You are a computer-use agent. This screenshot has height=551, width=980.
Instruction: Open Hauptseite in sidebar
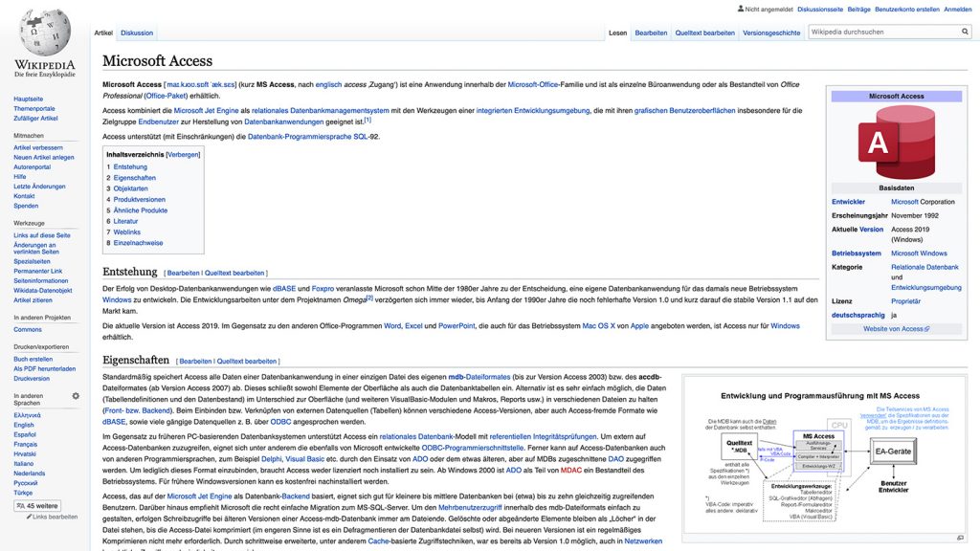coord(28,99)
